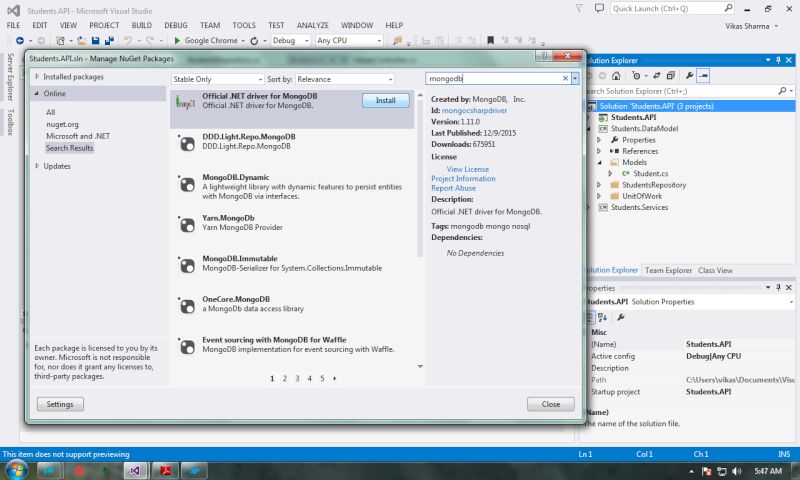The height and width of the screenshot is (480, 800).
Task: Go to results page 2
Action: pyautogui.click(x=285, y=378)
